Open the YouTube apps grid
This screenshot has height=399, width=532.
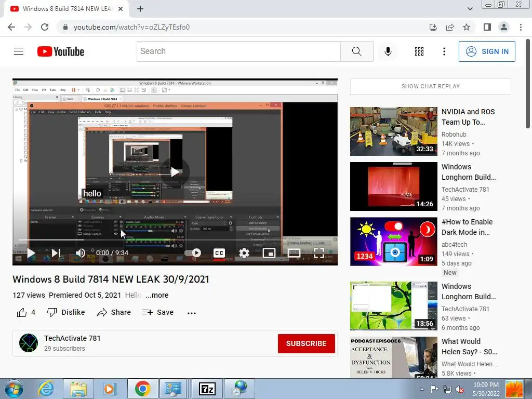pos(419,51)
